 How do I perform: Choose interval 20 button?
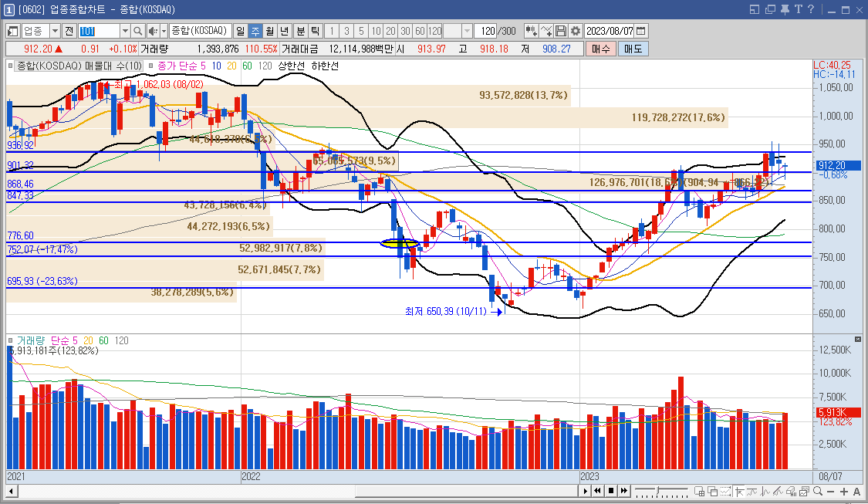click(x=391, y=31)
